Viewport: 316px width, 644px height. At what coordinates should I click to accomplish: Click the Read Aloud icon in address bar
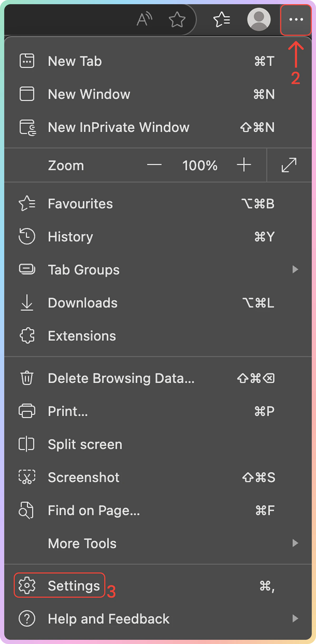point(144,19)
